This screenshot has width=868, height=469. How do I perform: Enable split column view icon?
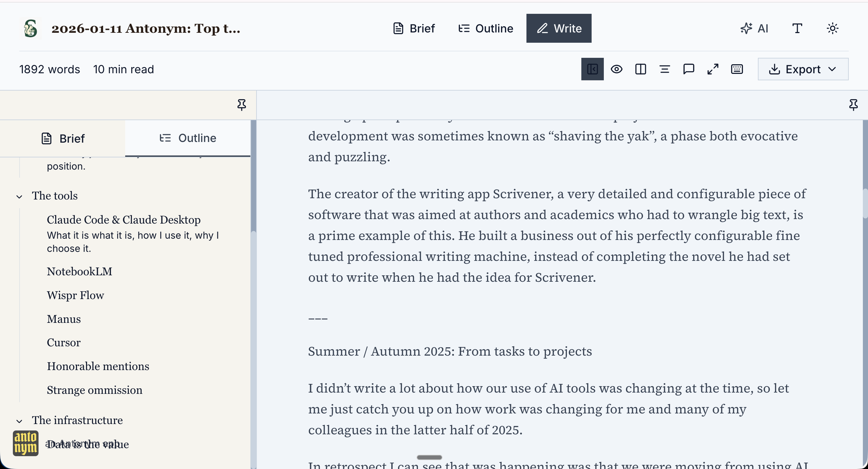pyautogui.click(x=640, y=69)
